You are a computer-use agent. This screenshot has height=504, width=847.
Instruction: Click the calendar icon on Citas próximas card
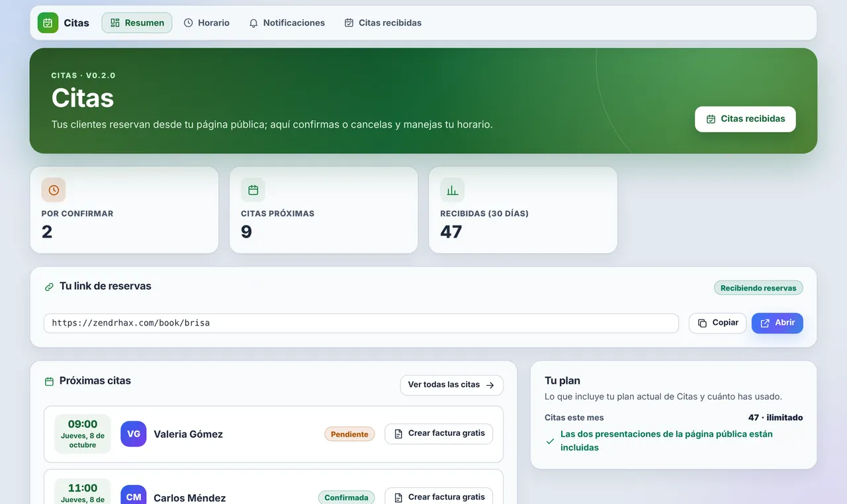click(x=253, y=190)
